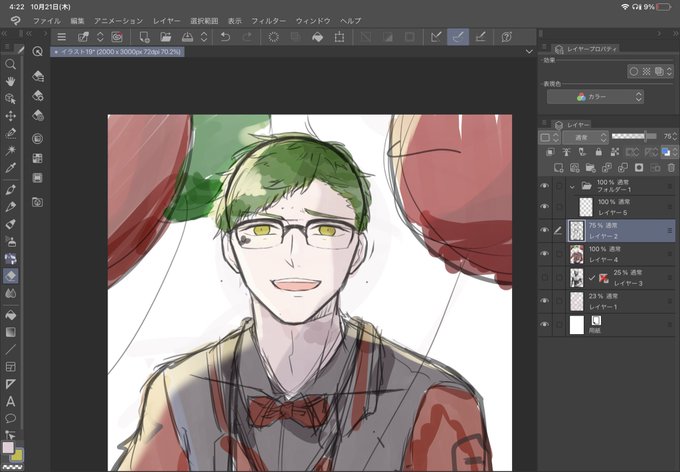
Task: Select the Hand move tool
Action: coord(10,82)
